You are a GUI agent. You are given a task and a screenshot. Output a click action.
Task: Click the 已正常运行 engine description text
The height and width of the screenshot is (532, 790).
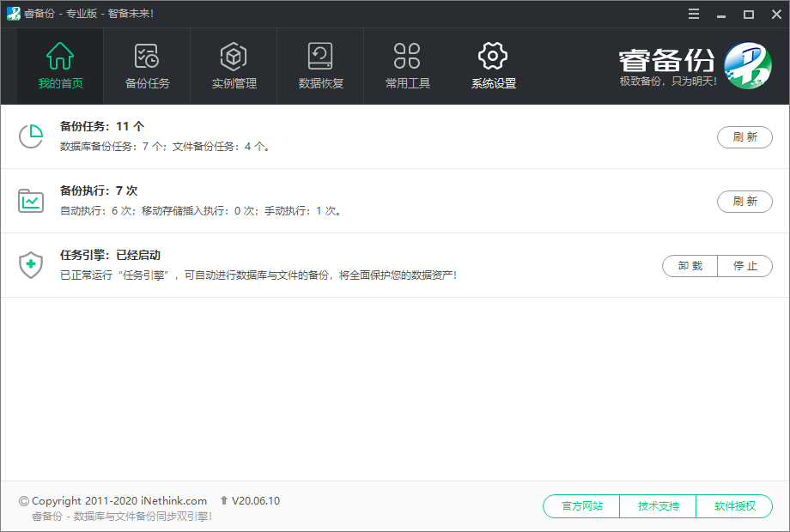click(x=258, y=275)
